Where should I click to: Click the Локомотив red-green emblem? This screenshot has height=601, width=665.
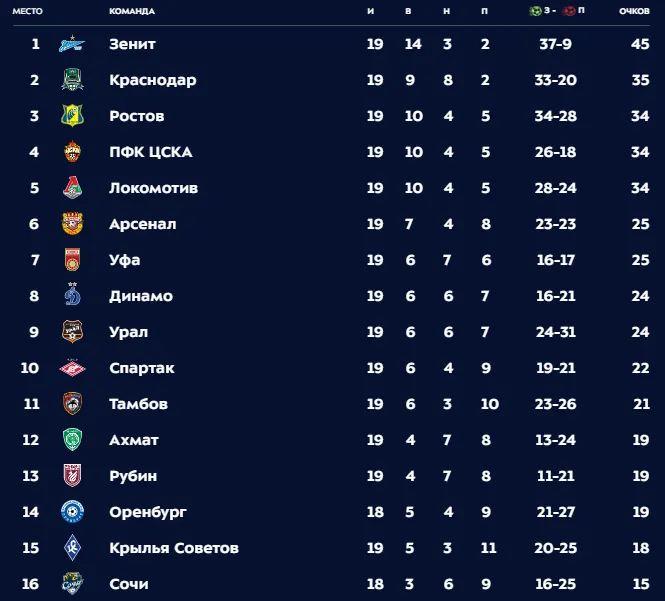72,187
